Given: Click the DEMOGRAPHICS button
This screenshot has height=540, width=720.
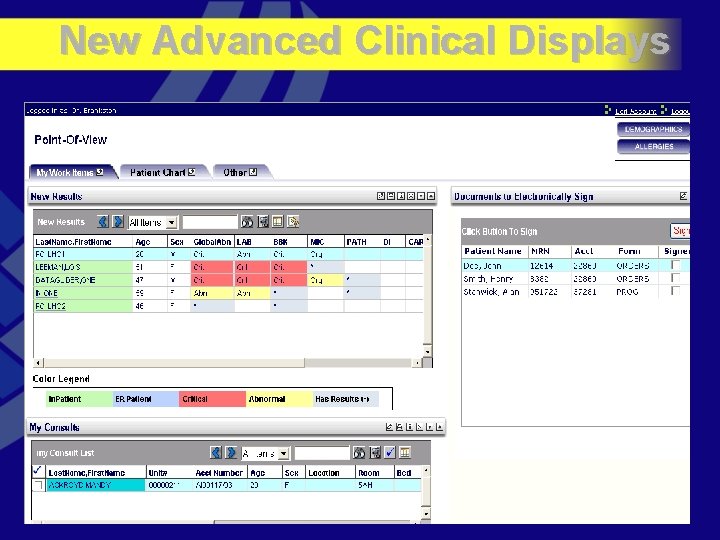Looking at the screenshot, I should [653, 129].
